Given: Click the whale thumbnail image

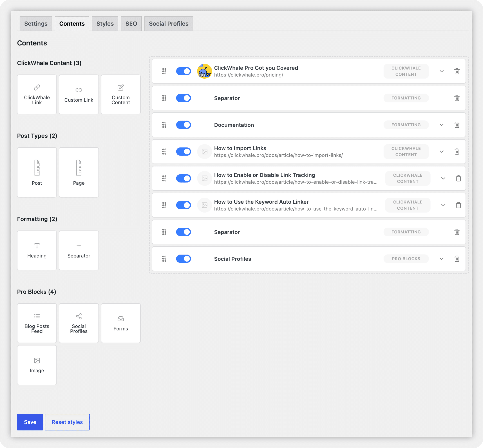Looking at the screenshot, I should click(x=204, y=71).
